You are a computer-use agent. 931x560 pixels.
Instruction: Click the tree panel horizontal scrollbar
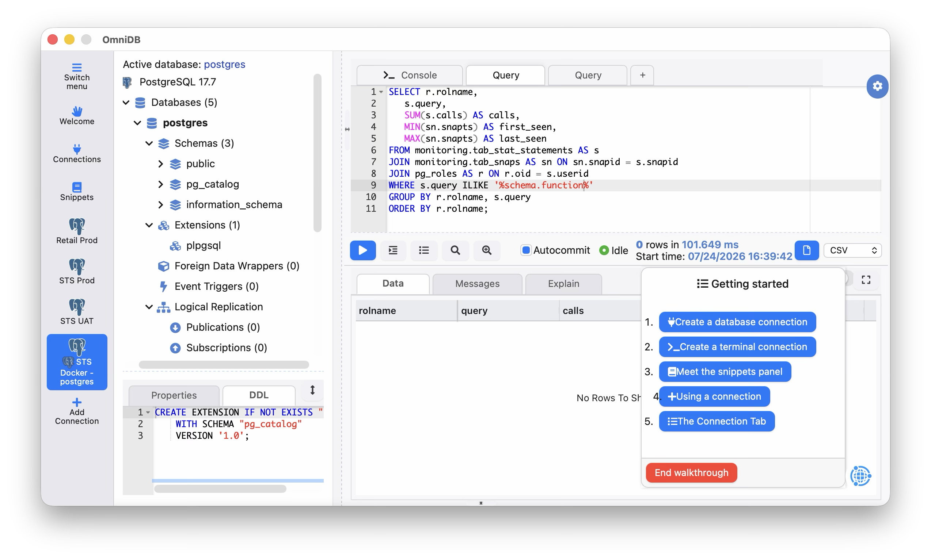[x=224, y=365]
